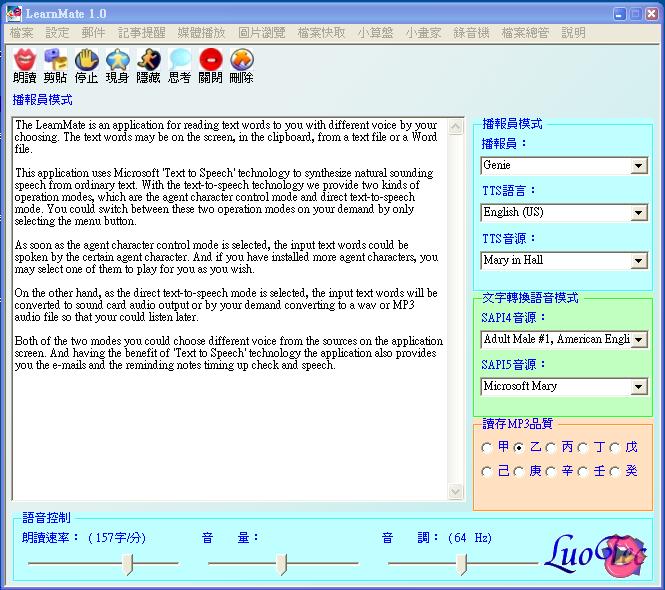
Task: Select MP3 quality 壬 radio button
Action: coord(583,472)
